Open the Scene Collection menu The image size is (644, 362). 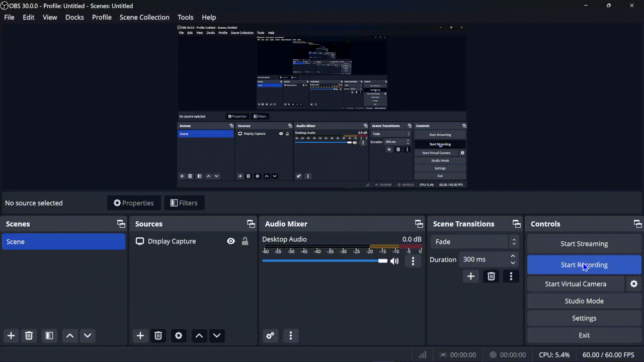point(144,17)
